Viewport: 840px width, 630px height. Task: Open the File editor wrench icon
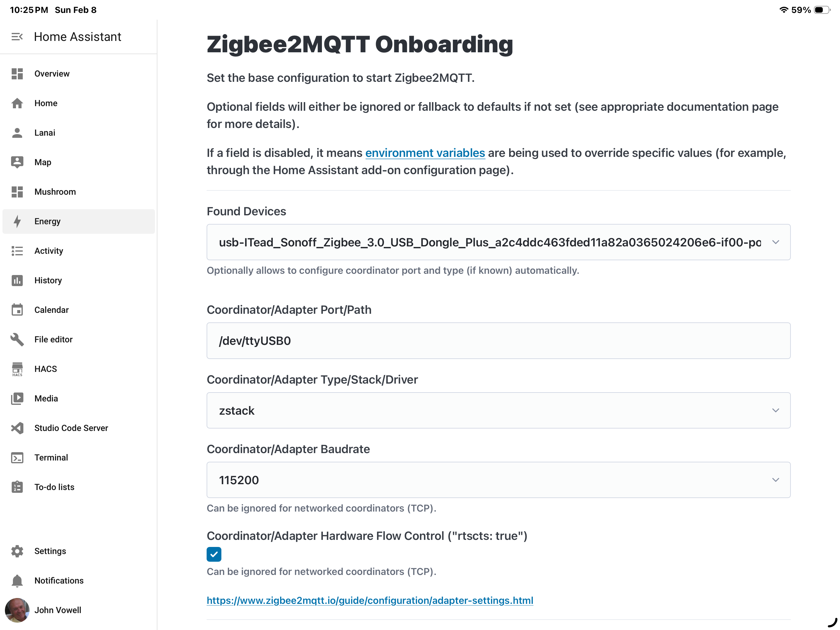tap(17, 339)
